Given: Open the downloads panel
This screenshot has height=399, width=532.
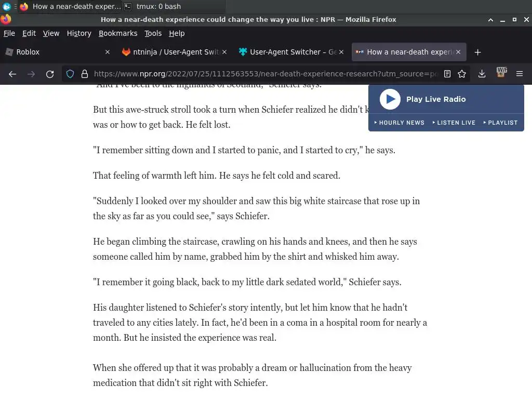Looking at the screenshot, I should (482, 74).
